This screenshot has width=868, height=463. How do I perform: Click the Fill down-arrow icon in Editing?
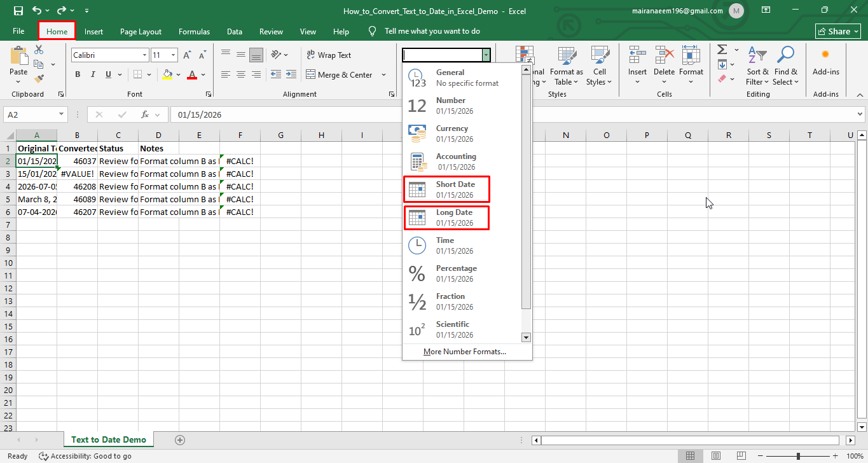(x=722, y=64)
